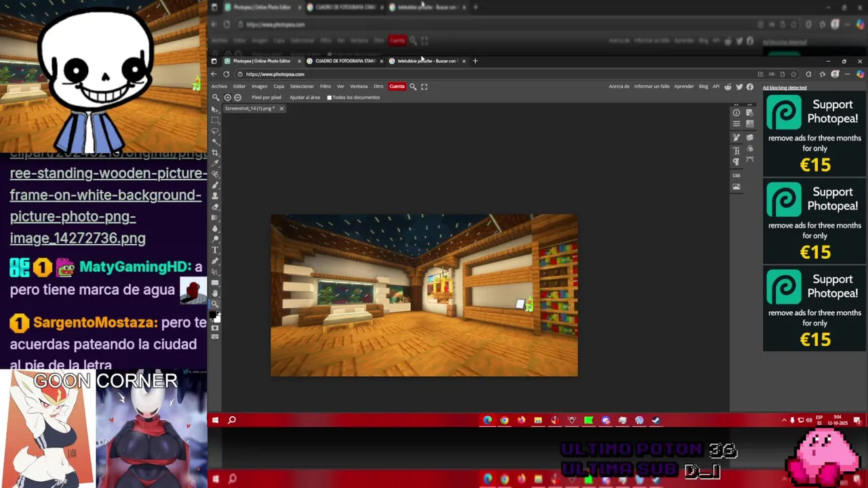868x488 pixels.
Task: Open the Brush settings panel icon
Action: click(736, 137)
